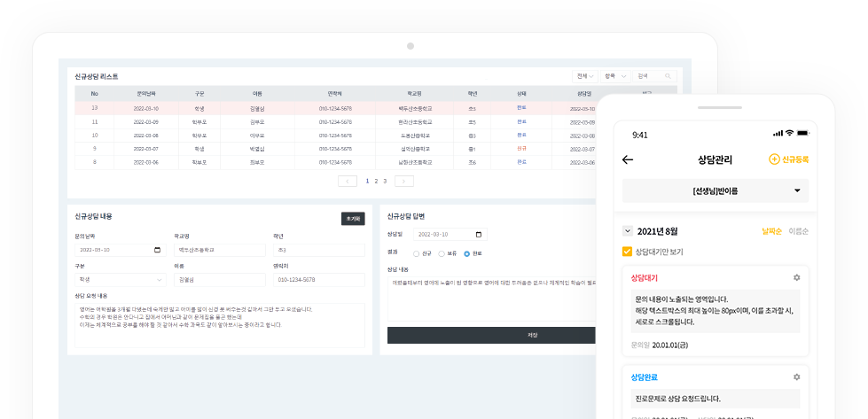This screenshot has height=419, width=868.
Task: Click the 학교명 column header
Action: coord(414,94)
